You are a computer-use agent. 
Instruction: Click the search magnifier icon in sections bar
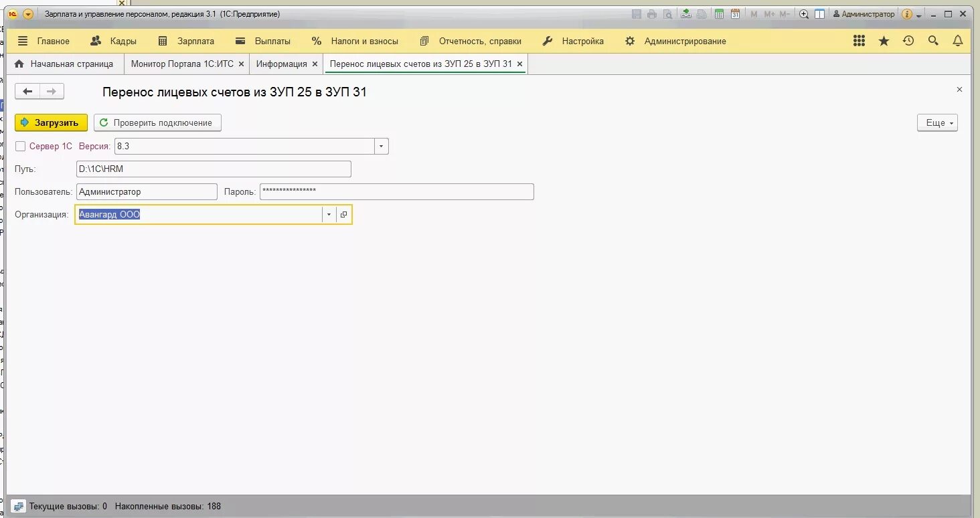tap(933, 41)
